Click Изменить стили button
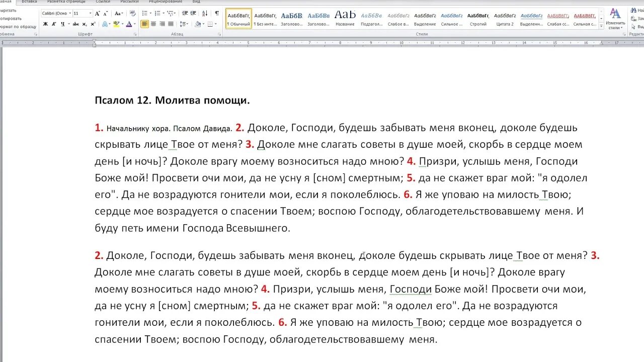 point(615,18)
